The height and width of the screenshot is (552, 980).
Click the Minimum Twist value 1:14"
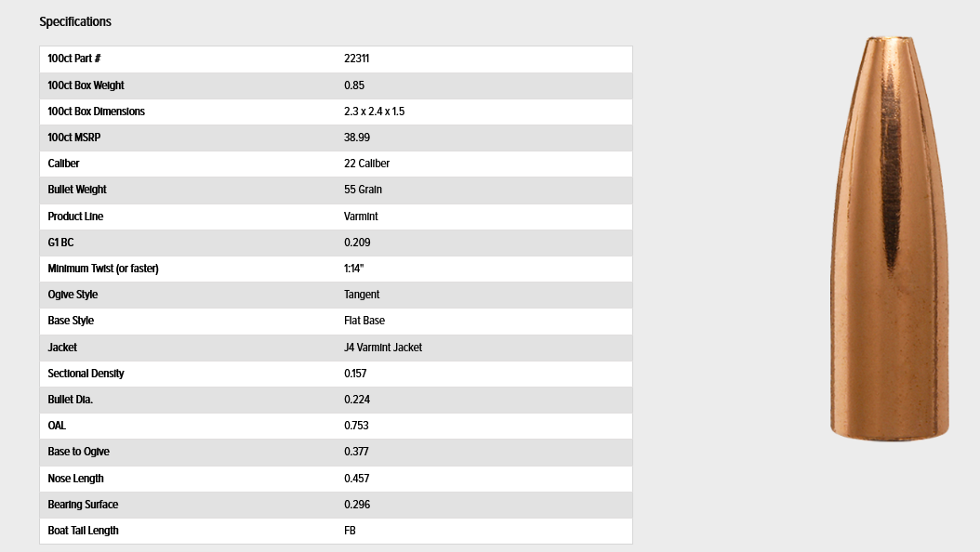[x=353, y=269]
